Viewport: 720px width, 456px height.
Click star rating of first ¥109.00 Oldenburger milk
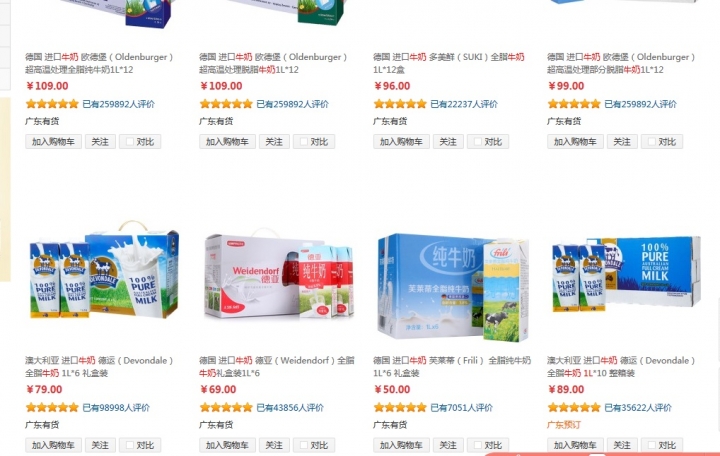coord(52,104)
